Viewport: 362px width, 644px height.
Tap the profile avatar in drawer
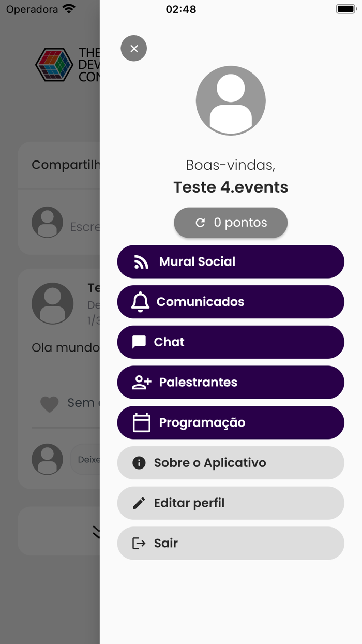click(231, 100)
